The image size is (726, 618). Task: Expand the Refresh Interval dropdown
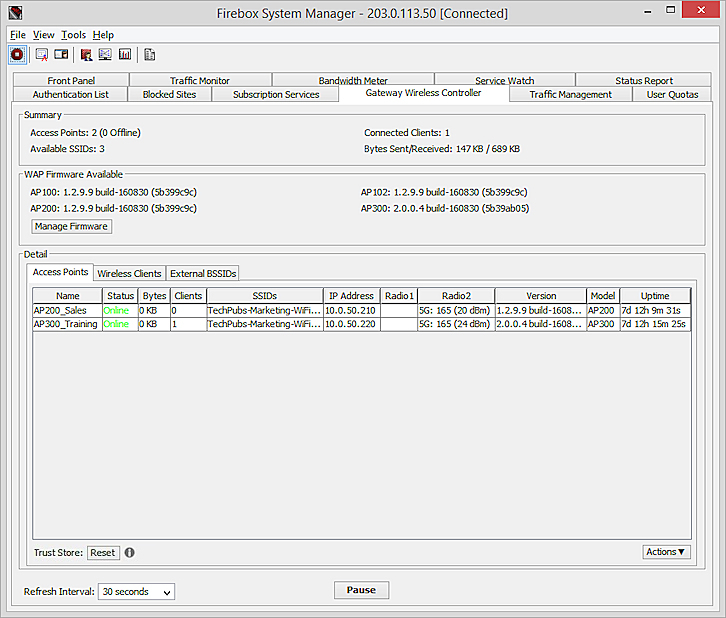(x=137, y=591)
